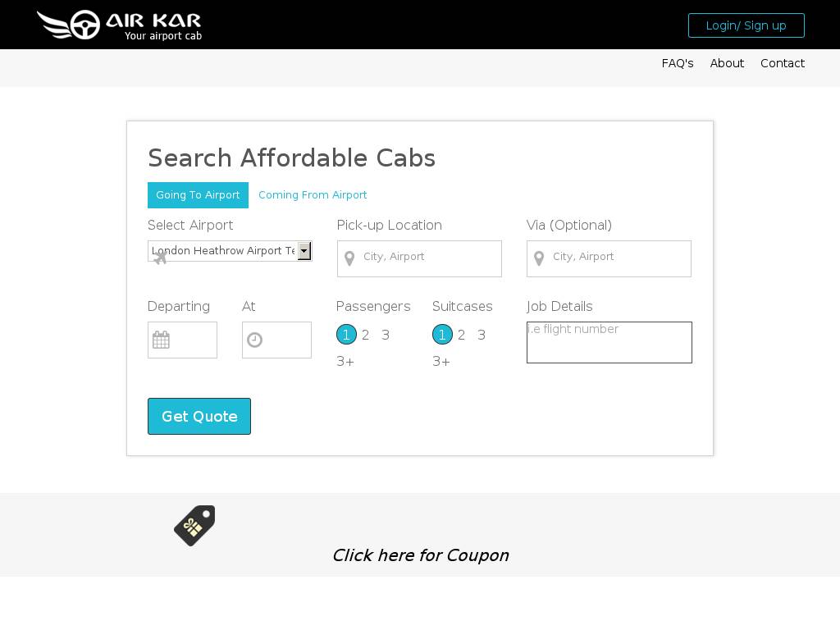840x630 pixels.
Task: Expand the Select Airport dropdown arrow
Action: [x=304, y=251]
